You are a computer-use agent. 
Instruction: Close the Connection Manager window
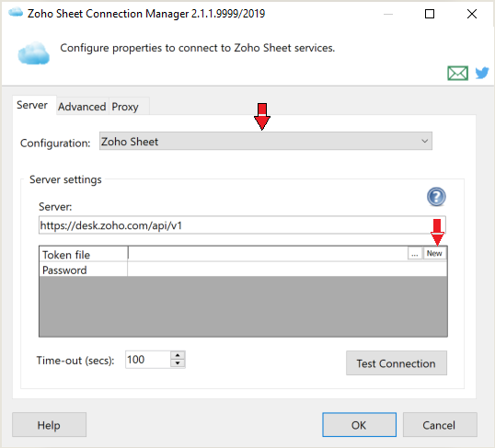[472, 14]
